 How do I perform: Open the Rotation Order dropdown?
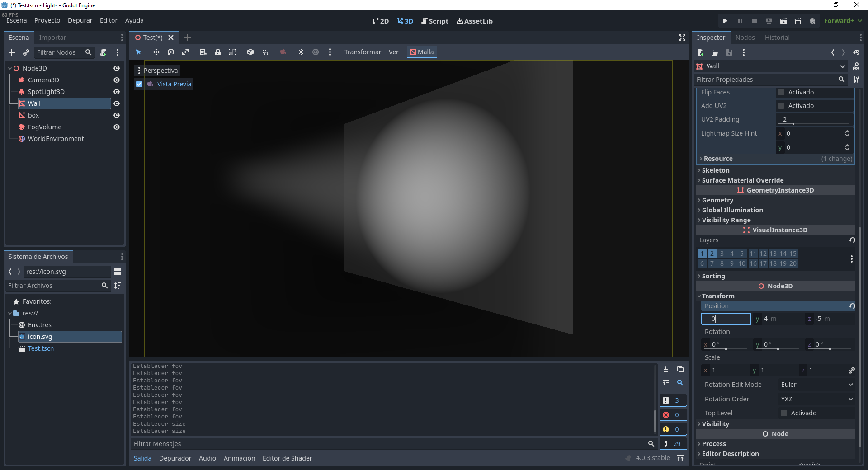tap(816, 399)
